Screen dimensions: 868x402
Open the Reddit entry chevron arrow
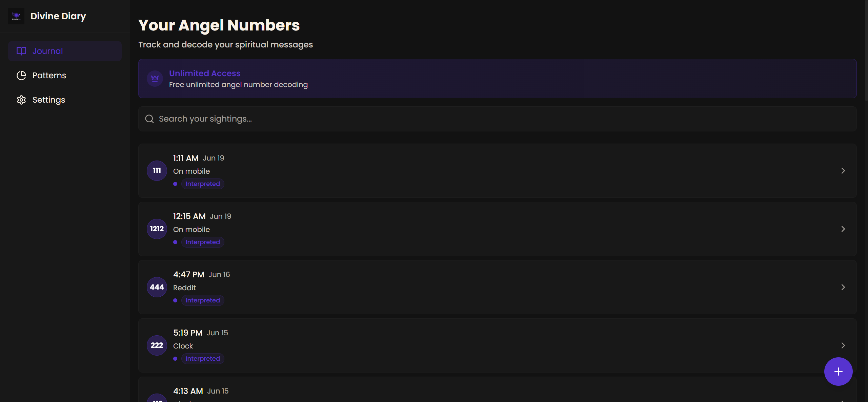[x=843, y=287]
